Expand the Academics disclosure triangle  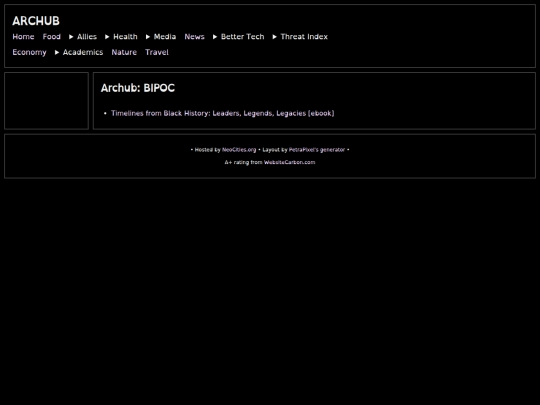[57, 52]
